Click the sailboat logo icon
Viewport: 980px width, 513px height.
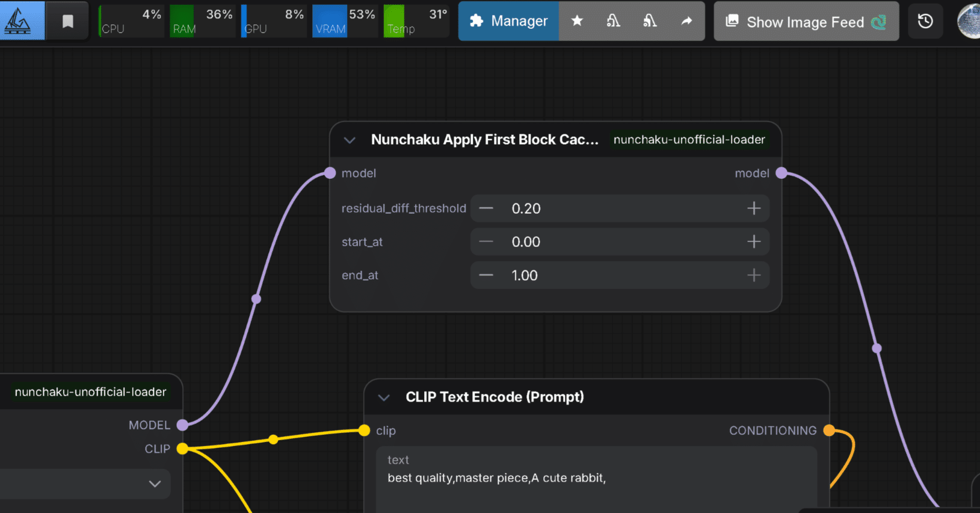19,21
